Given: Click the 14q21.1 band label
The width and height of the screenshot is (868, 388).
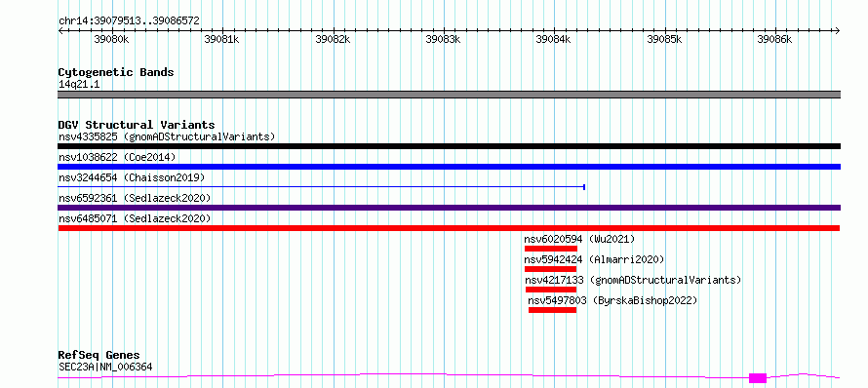Looking at the screenshot, I should pos(79,85).
